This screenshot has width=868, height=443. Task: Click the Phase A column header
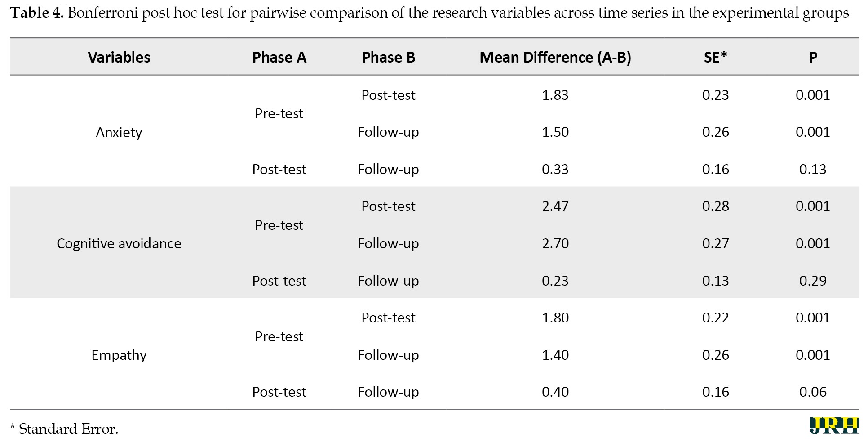[x=279, y=57]
